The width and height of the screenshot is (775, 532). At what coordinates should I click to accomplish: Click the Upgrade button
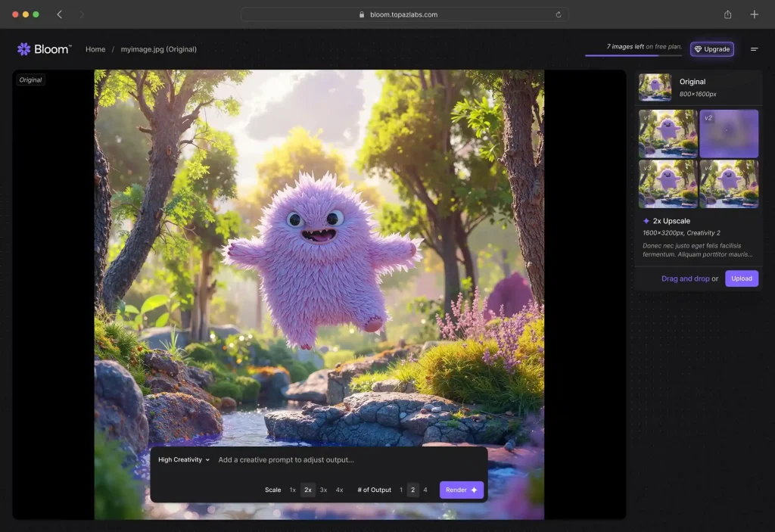coord(711,49)
